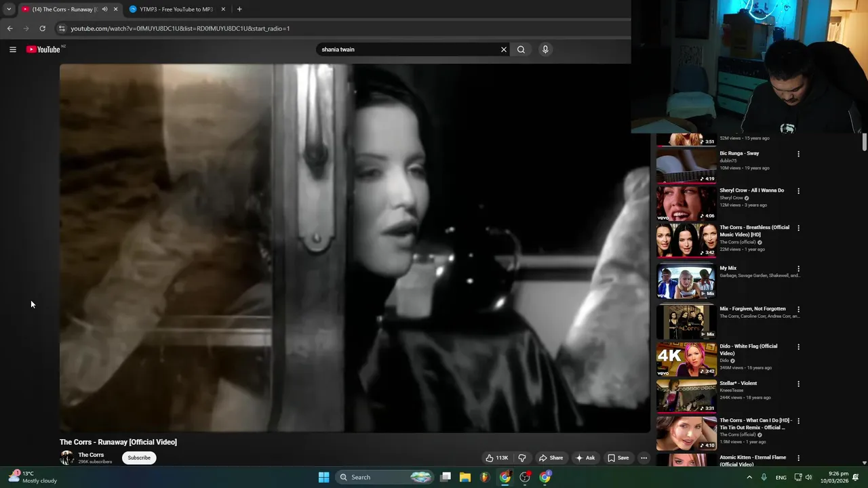Open browser tab search dropdown
This screenshot has height=488, width=868.
(8, 9)
